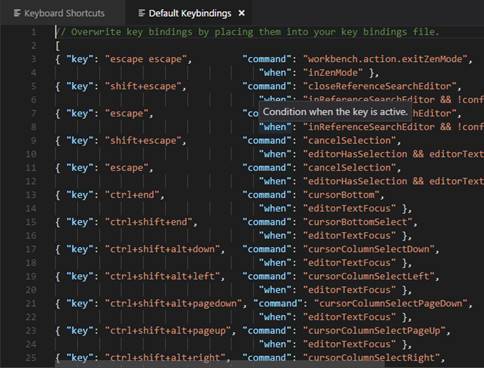Click line number 13 in the gutter
The width and height of the screenshot is (484, 368).
31,195
